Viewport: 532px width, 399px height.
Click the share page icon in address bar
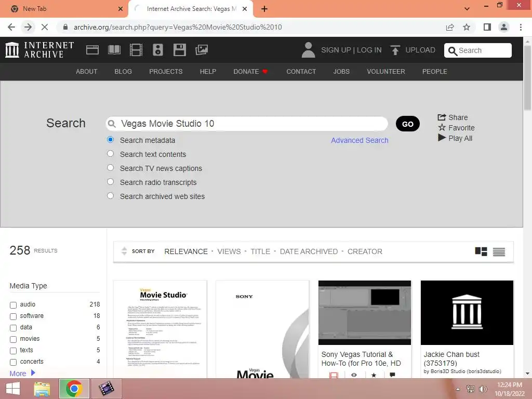coord(450,27)
